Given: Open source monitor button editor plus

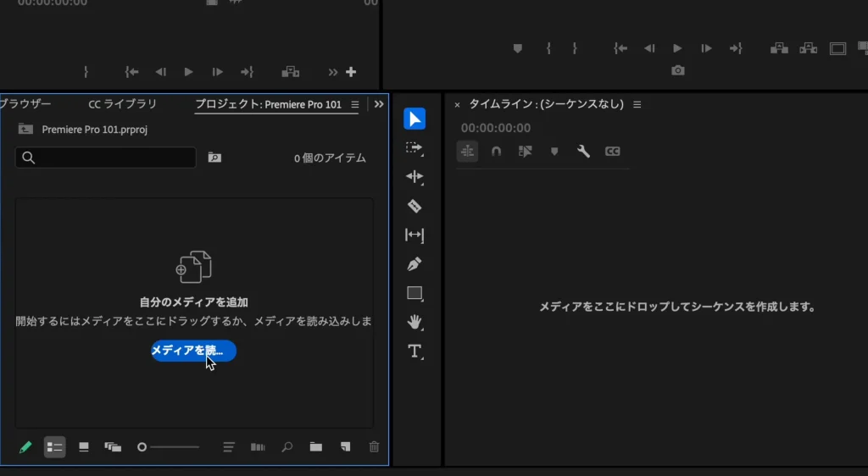Looking at the screenshot, I should pos(351,72).
